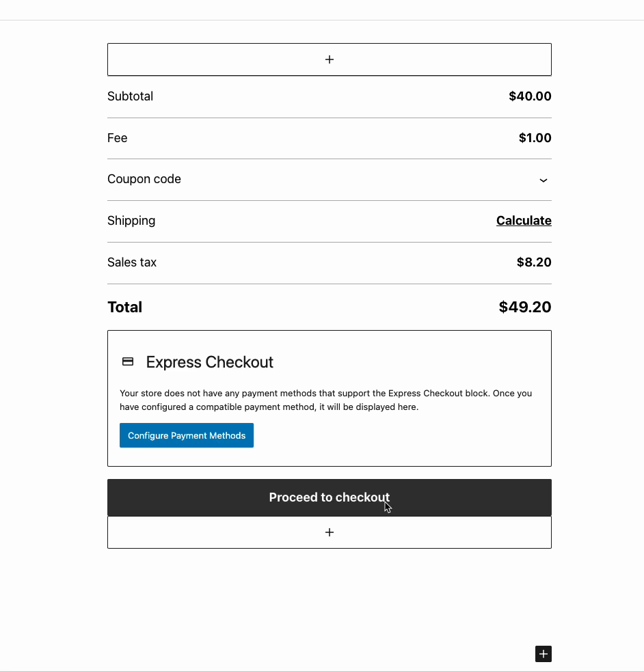Click the Coupon code label
This screenshot has height=671, width=644.
pos(144,179)
